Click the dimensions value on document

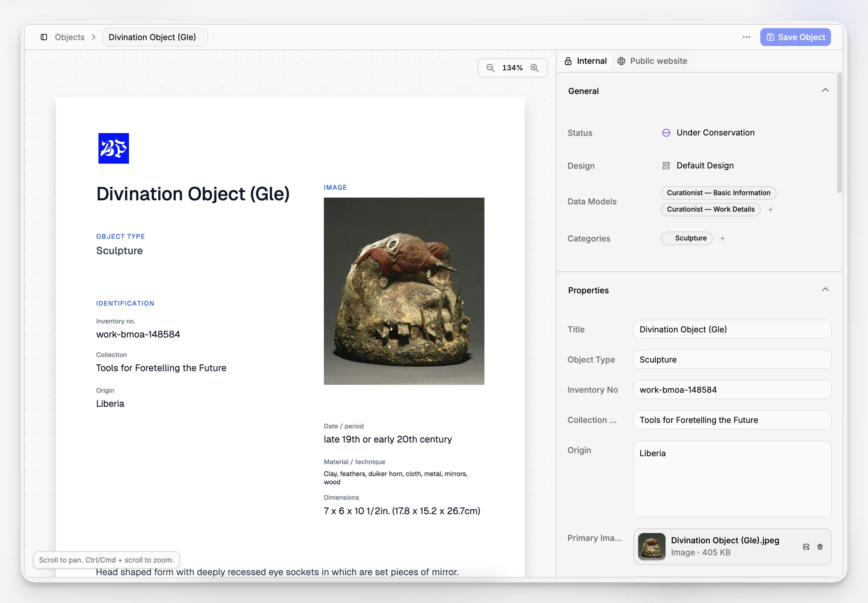[402, 511]
